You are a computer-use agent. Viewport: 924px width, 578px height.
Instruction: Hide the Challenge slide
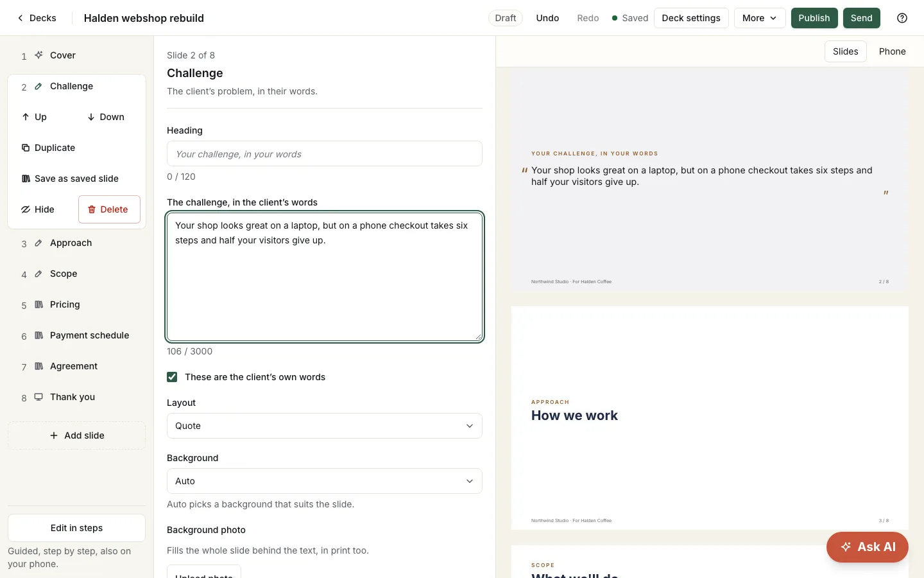38,209
